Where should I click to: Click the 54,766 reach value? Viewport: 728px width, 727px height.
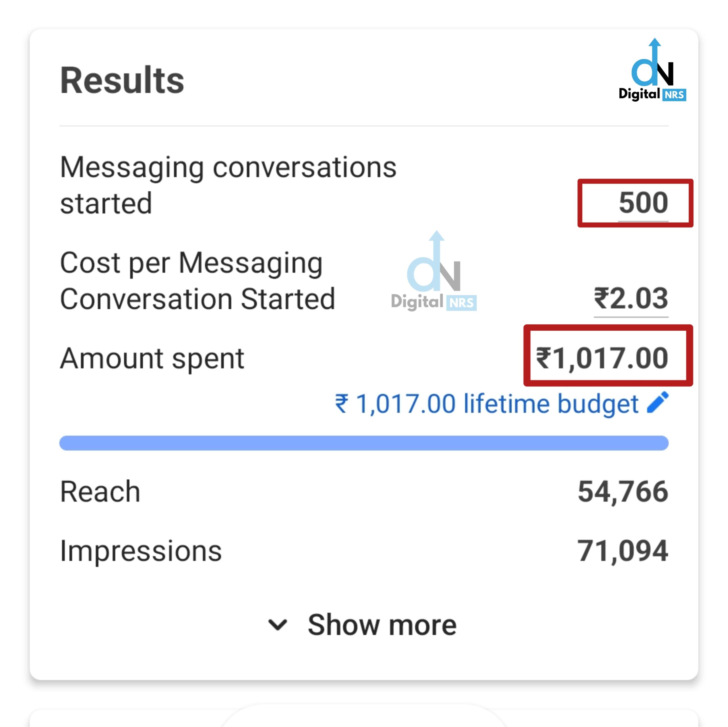(623, 492)
